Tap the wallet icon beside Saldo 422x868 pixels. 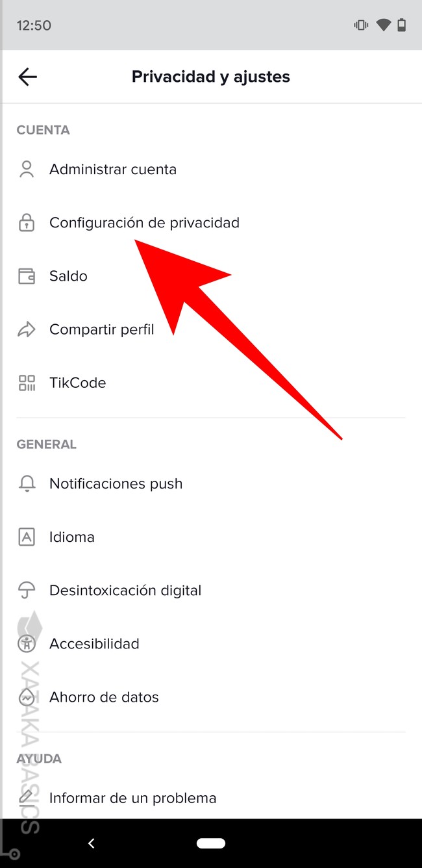(27, 276)
